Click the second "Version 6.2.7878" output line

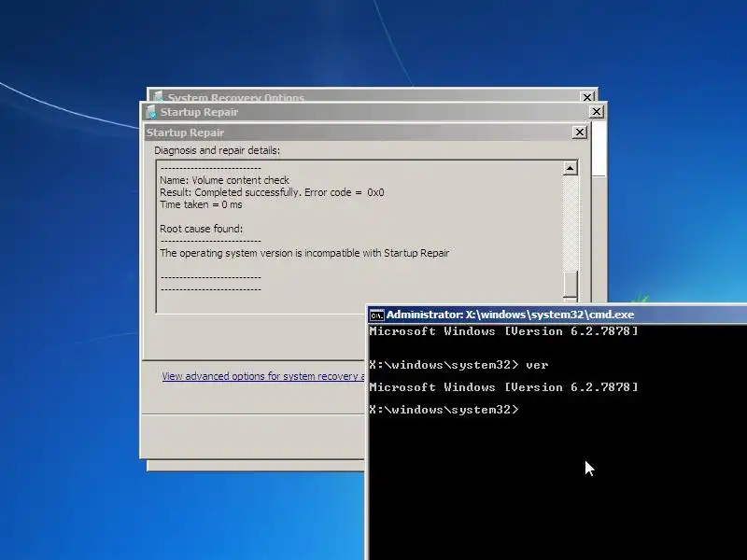[x=503, y=387]
